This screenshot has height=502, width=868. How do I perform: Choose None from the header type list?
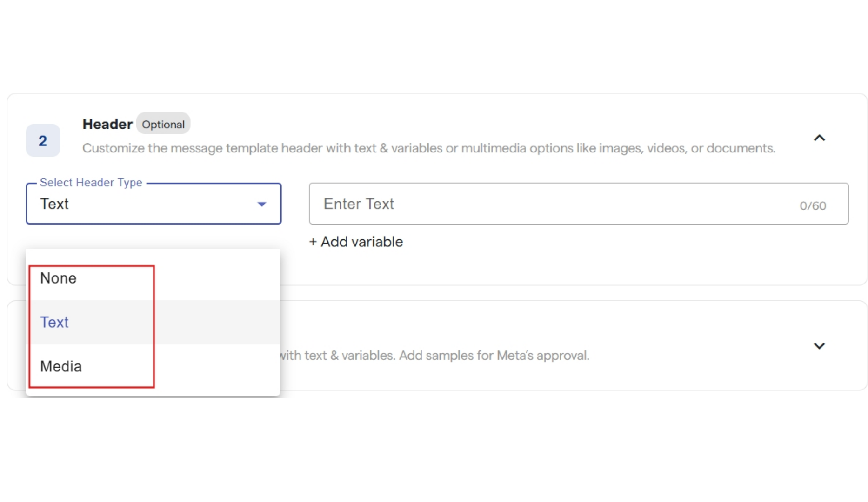tap(59, 278)
